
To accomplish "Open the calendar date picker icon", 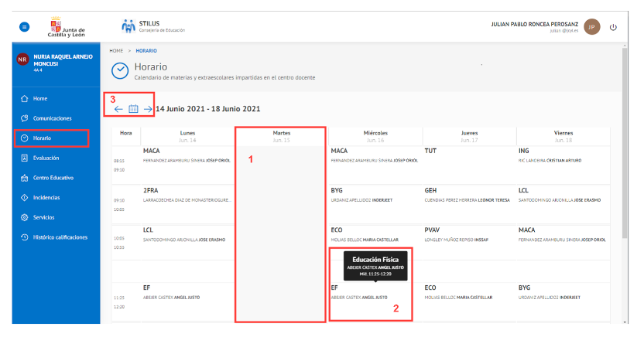I will coord(133,109).
